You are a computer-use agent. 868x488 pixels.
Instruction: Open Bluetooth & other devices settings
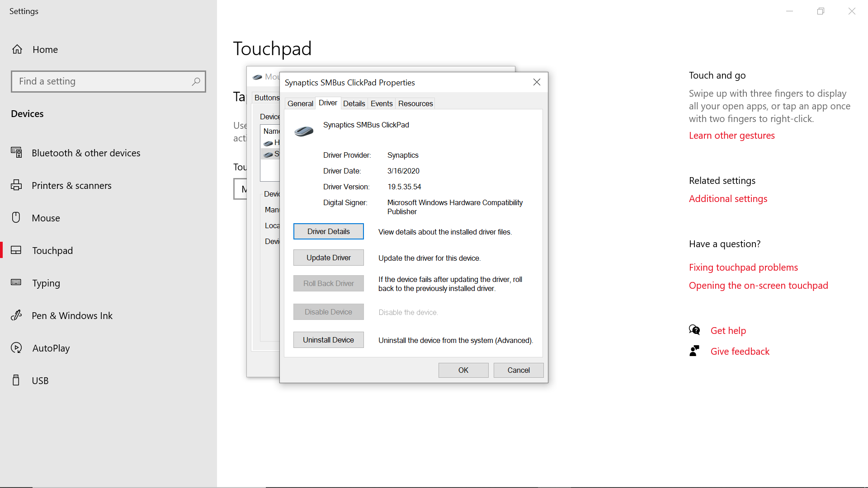[x=17, y=153]
